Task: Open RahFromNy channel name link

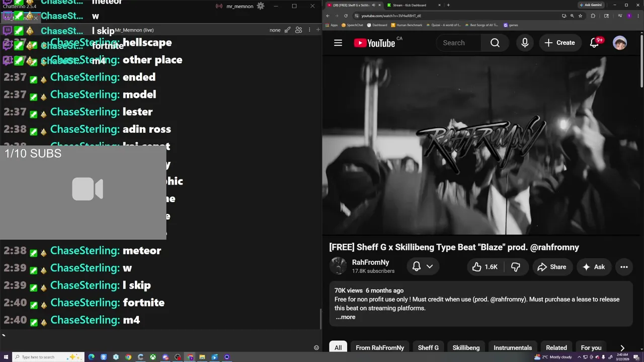Action: [371, 262]
